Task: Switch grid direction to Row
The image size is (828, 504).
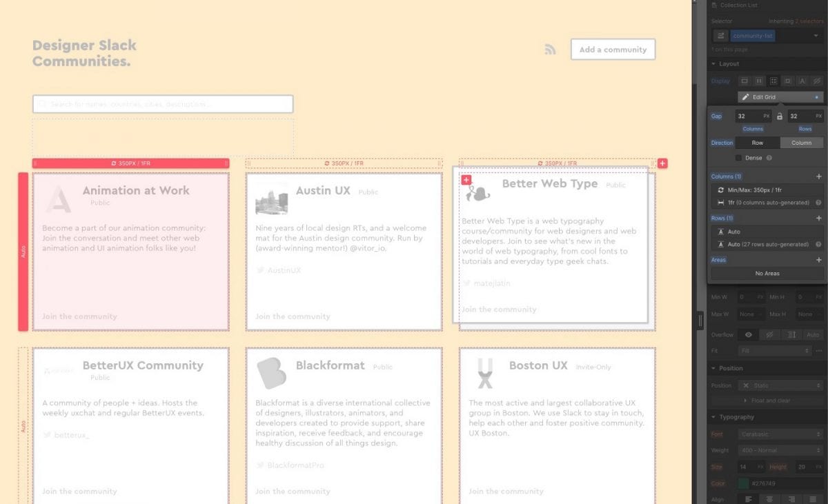Action: [758, 142]
